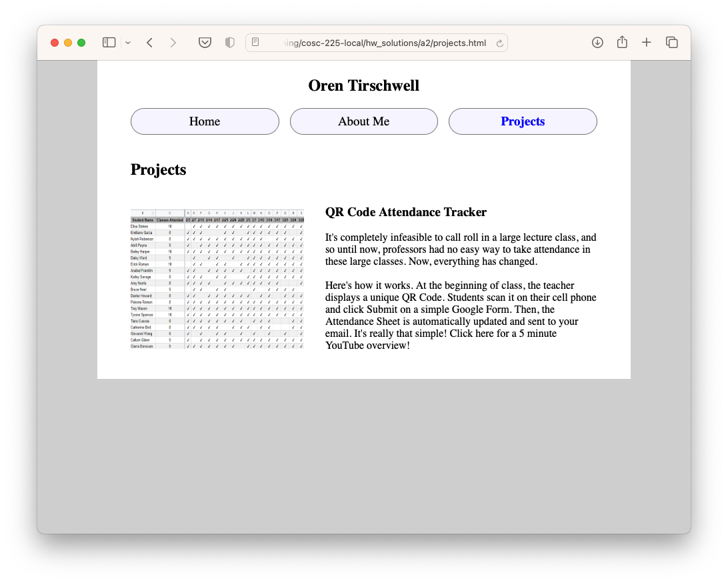Screen dimensions: 728x583
Task: Show the tab overview icon
Action: [671, 42]
